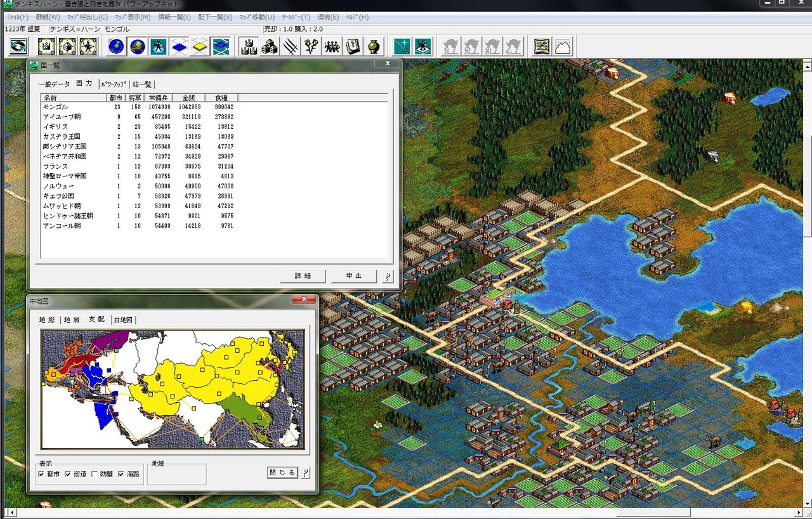Switch to the 総一覧 tab
The height and width of the screenshot is (519, 812).
point(143,84)
